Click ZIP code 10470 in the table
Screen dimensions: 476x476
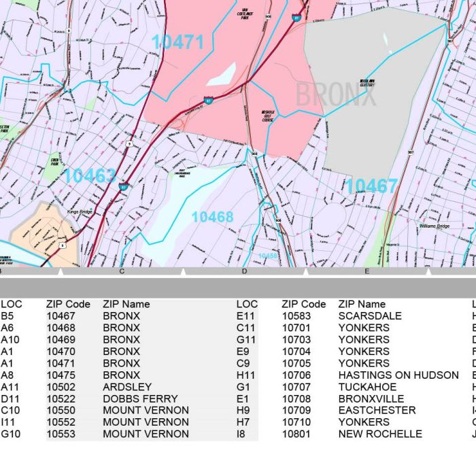click(x=61, y=352)
